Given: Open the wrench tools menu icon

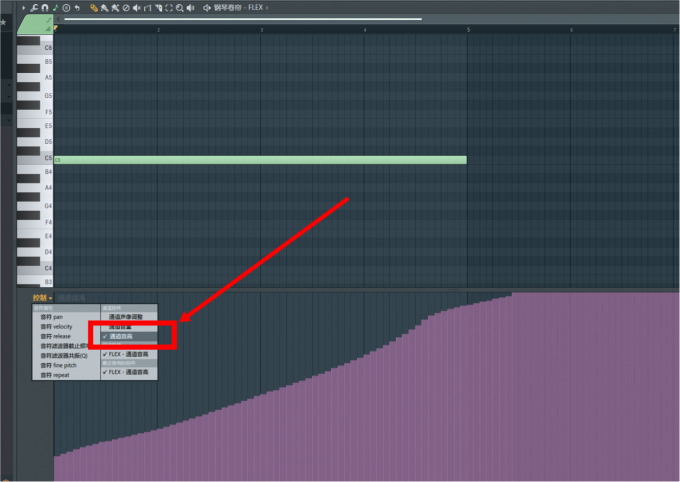Looking at the screenshot, I should pos(34,7).
